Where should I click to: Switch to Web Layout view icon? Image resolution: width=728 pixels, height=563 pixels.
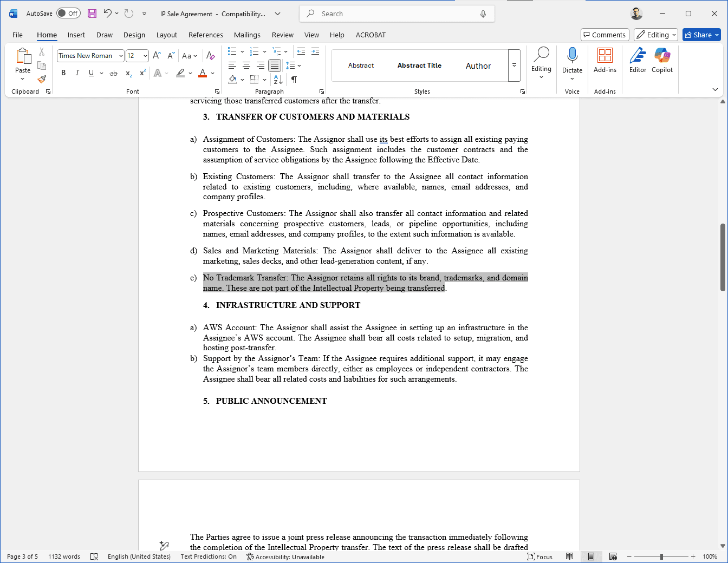click(613, 557)
